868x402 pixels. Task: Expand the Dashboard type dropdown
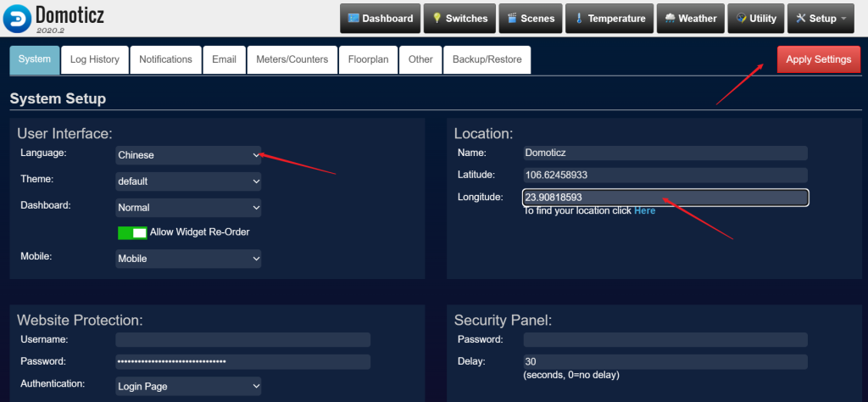pyautogui.click(x=188, y=208)
